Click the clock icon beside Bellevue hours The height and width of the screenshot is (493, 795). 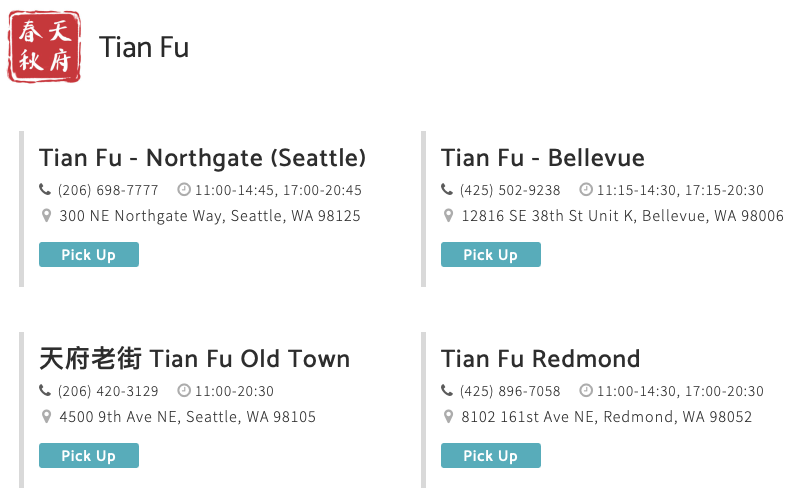(x=586, y=189)
